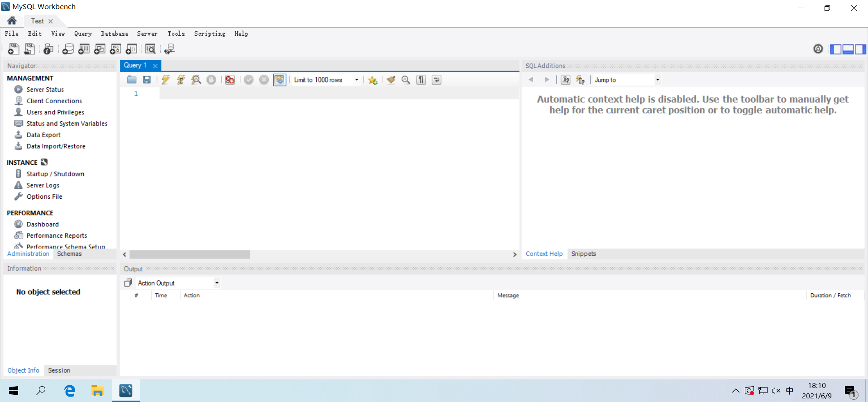Show the find panel with magnifier icon
This screenshot has width=868, height=402.
point(406,80)
